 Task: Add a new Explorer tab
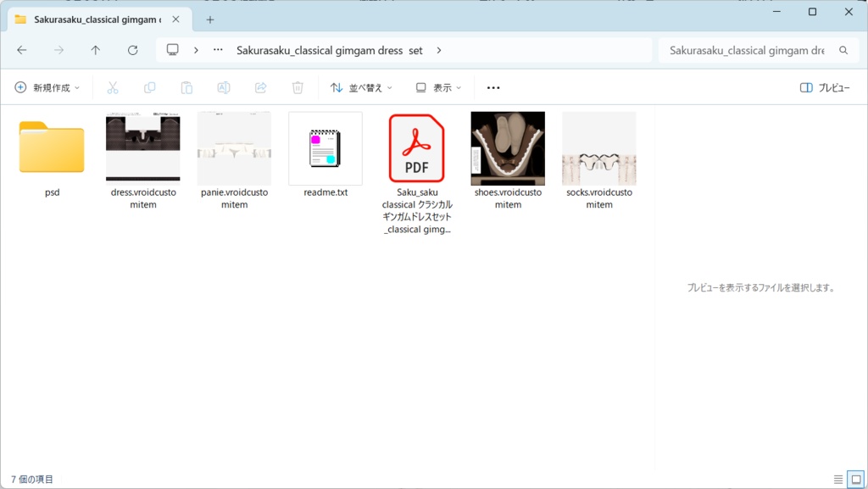(210, 19)
